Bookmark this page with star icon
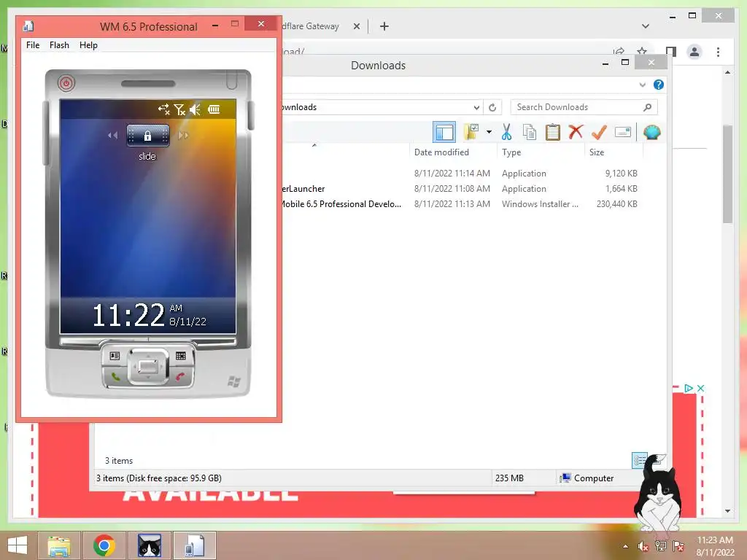 (x=642, y=51)
